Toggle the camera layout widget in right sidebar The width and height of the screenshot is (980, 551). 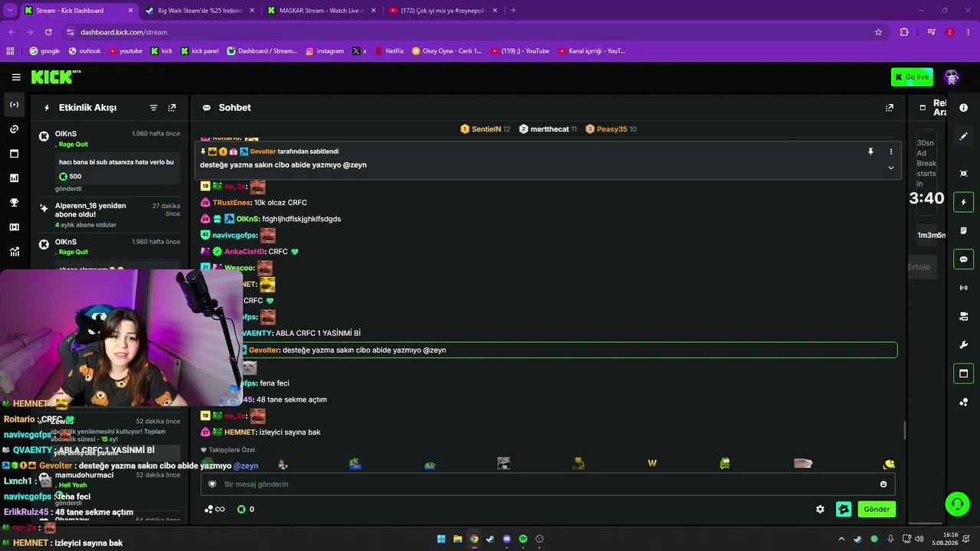tap(964, 316)
